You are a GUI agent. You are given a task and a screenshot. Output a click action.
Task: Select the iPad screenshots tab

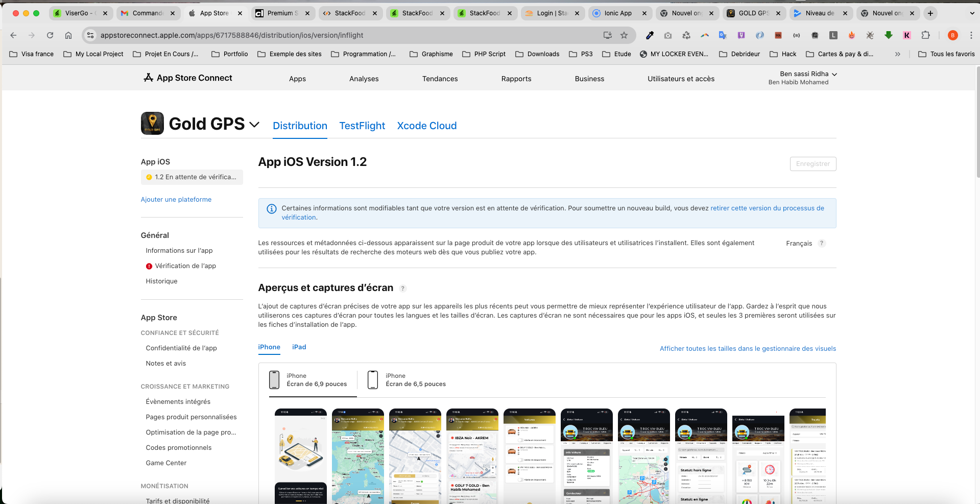coord(299,347)
